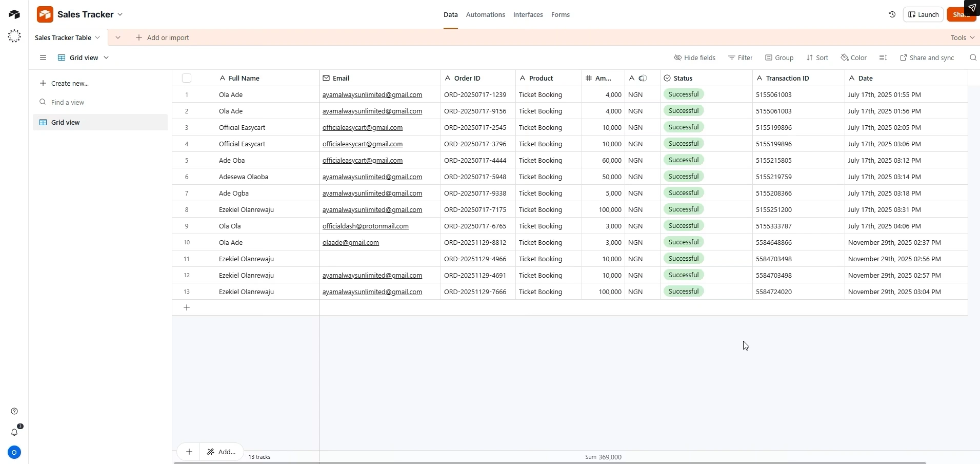This screenshot has width=980, height=464.
Task: Open the Color records option
Action: (854, 58)
